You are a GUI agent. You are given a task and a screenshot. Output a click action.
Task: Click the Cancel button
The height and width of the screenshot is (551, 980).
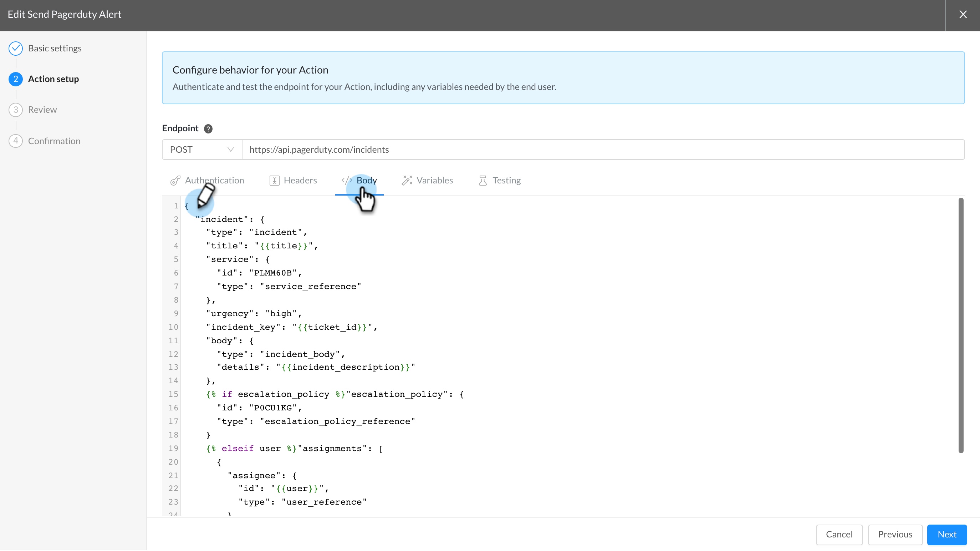coord(839,535)
